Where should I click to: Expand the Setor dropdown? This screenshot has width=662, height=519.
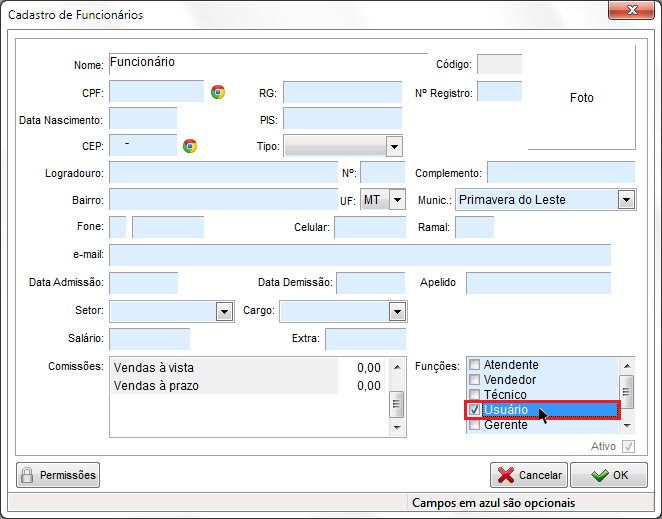pos(224,312)
